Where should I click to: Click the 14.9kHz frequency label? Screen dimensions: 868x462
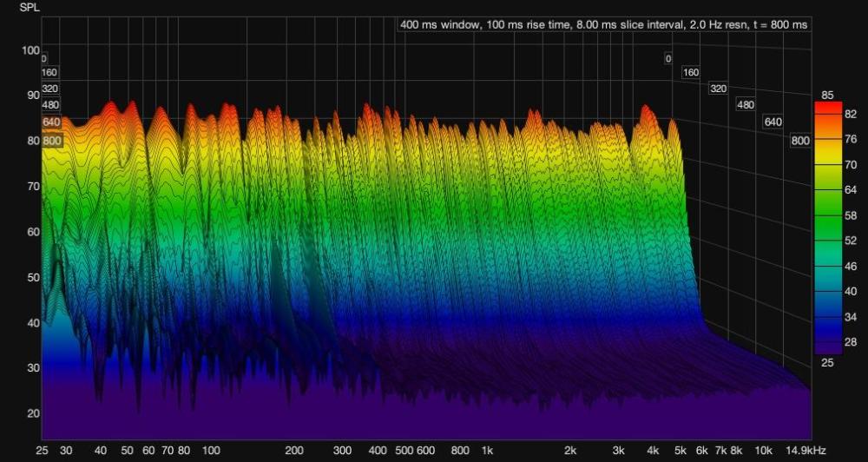[807, 451]
